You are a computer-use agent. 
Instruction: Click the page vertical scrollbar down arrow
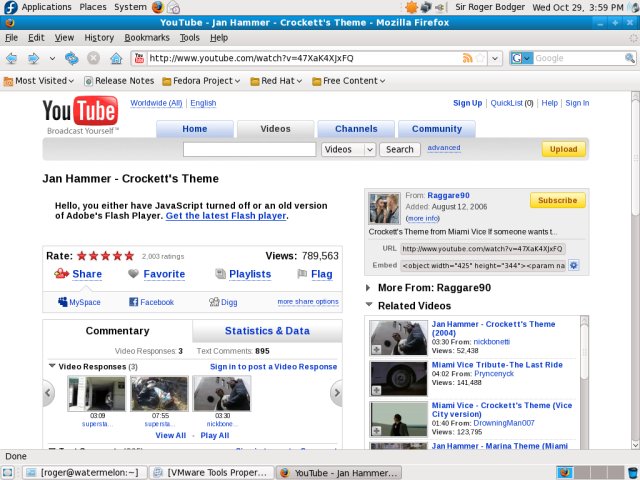[x=635, y=444]
